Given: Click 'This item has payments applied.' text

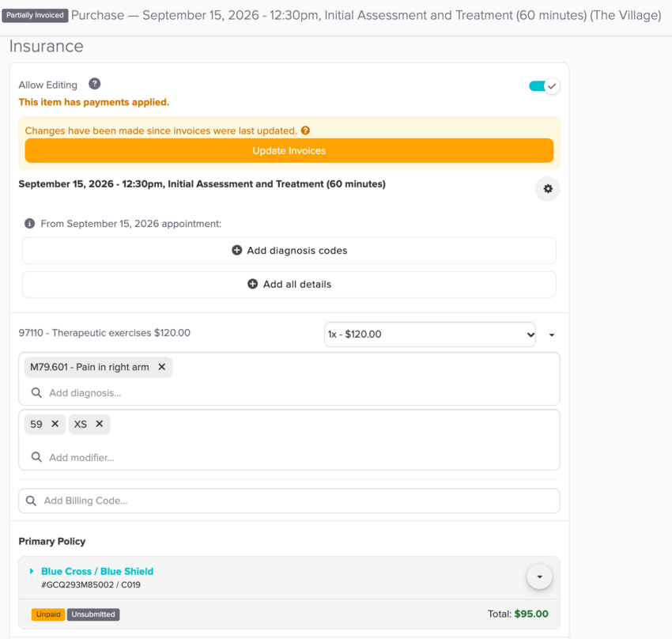Looking at the screenshot, I should (94, 102).
